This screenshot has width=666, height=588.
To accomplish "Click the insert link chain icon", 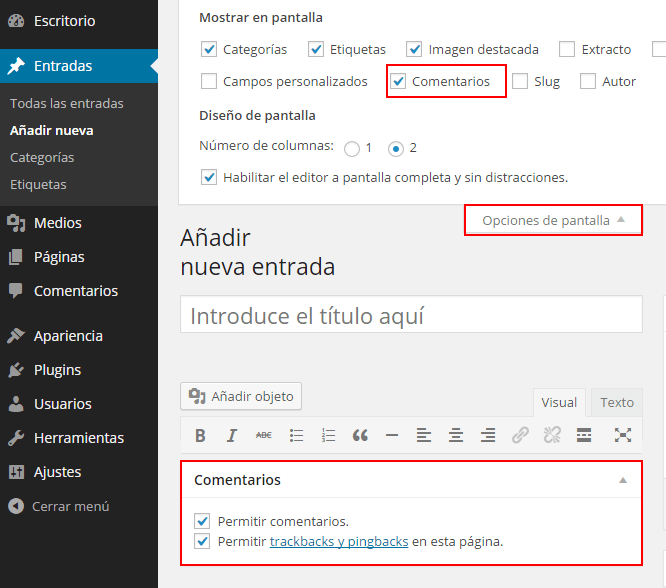I will (520, 435).
